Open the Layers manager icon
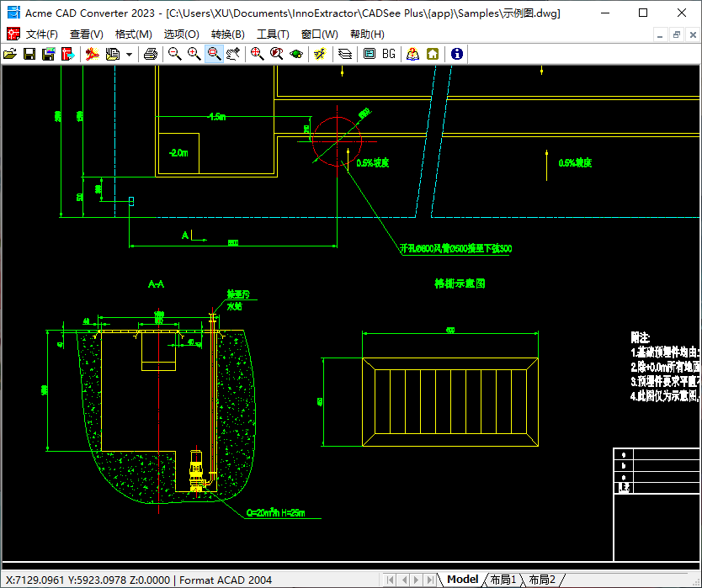 [345, 54]
